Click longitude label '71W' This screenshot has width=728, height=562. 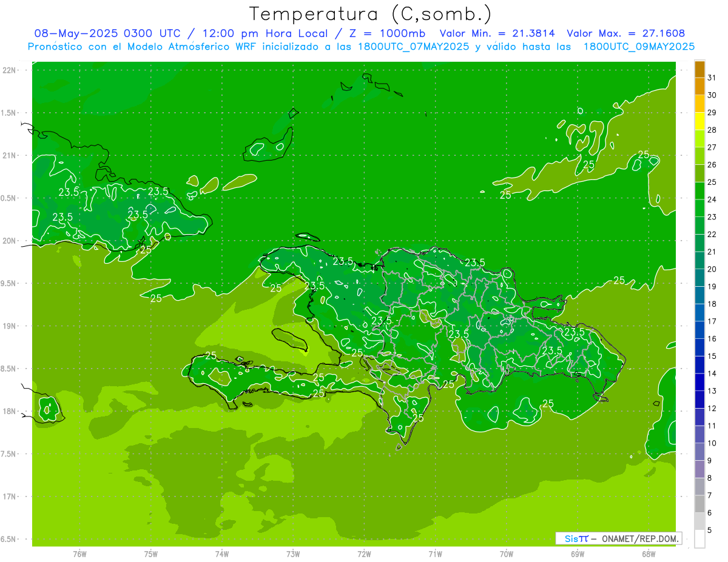click(x=435, y=554)
